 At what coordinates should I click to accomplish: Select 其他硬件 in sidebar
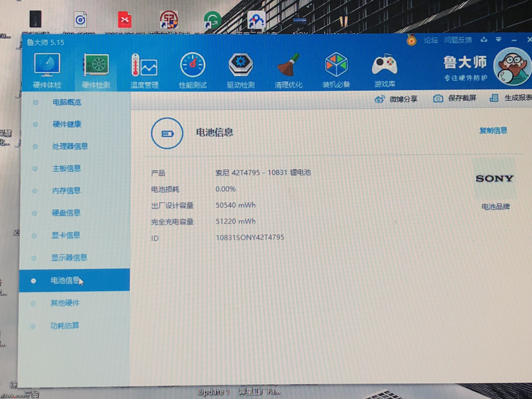pyautogui.click(x=65, y=303)
